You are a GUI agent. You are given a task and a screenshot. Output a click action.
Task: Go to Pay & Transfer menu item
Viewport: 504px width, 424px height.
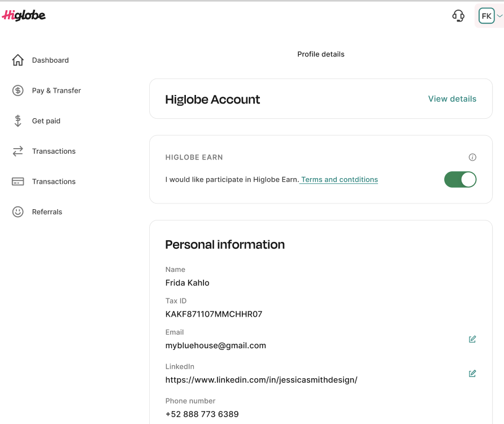click(57, 90)
